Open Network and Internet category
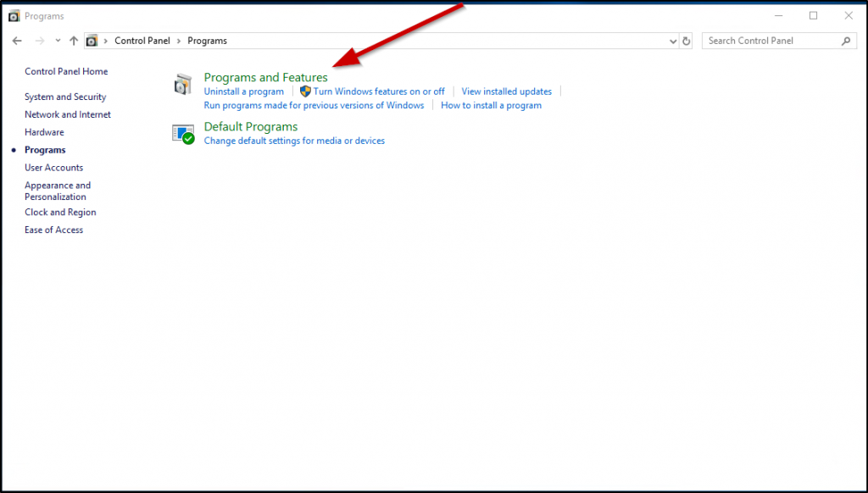Viewport: 868px width, 493px height. click(x=68, y=114)
